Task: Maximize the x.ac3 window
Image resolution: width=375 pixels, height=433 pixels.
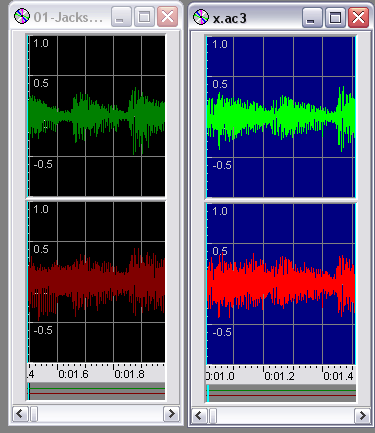Action: click(x=335, y=17)
